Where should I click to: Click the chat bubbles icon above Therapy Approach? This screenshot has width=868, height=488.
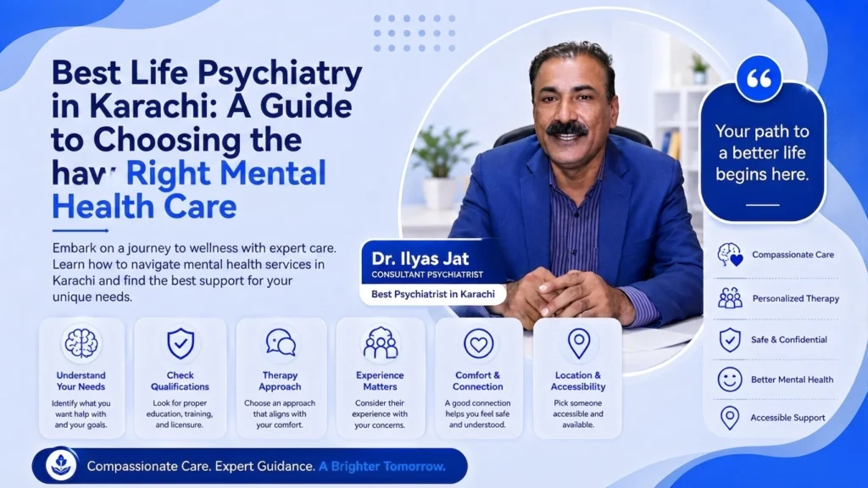coord(280,343)
